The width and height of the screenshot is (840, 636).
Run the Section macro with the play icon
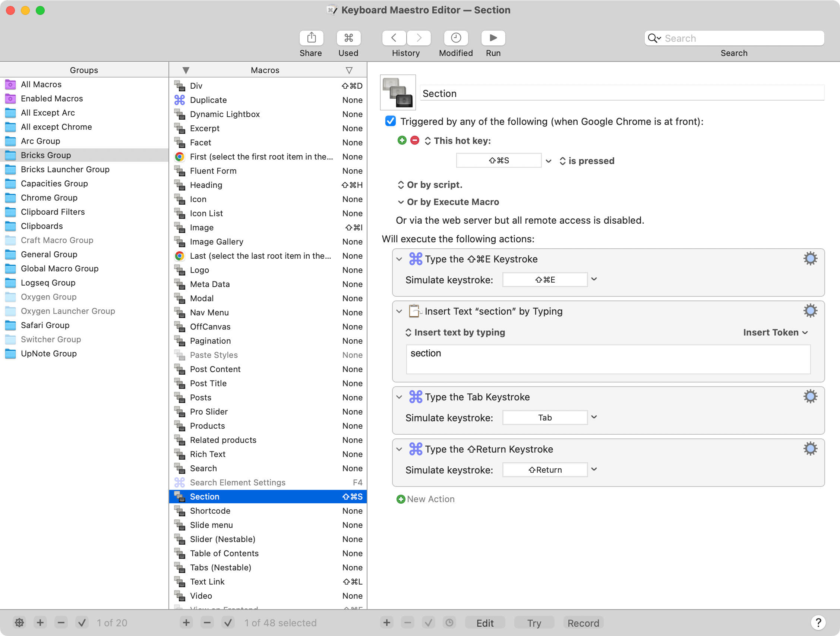click(x=493, y=38)
